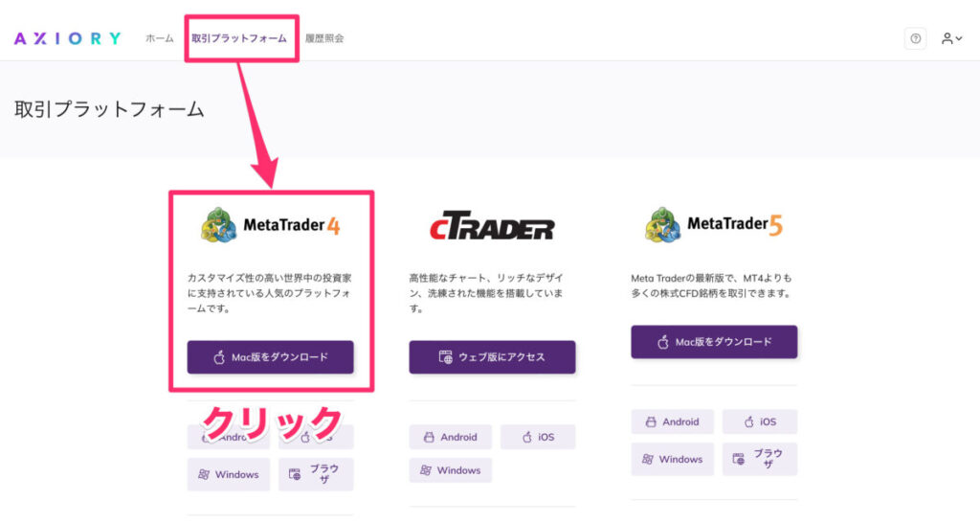Open the ホーム menu item

(160, 38)
